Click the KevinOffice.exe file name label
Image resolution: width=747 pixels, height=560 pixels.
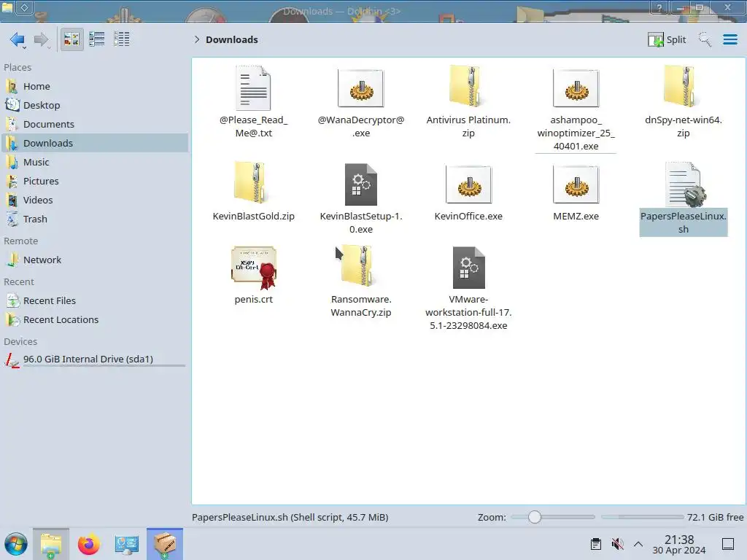click(468, 216)
